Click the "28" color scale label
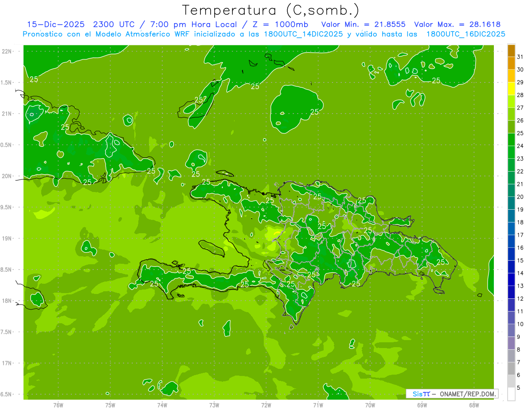The image size is (532, 411). (x=520, y=95)
